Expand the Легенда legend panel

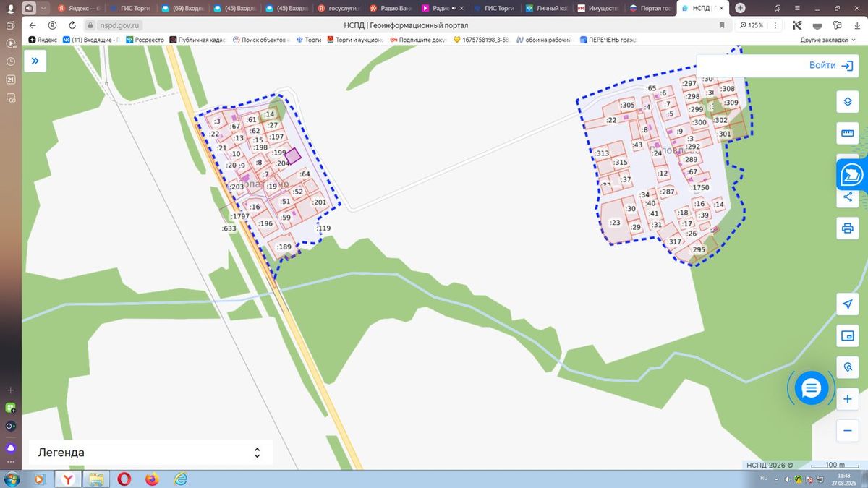(x=150, y=453)
